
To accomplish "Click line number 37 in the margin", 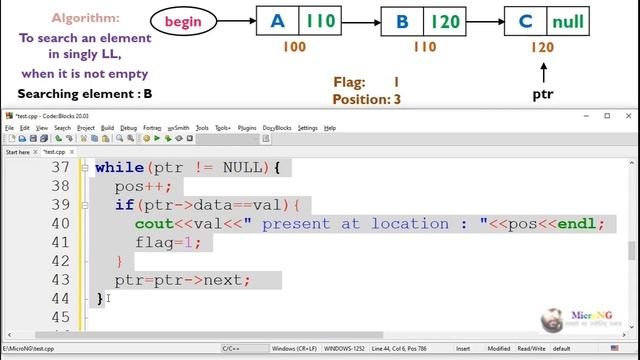I will tap(60, 167).
